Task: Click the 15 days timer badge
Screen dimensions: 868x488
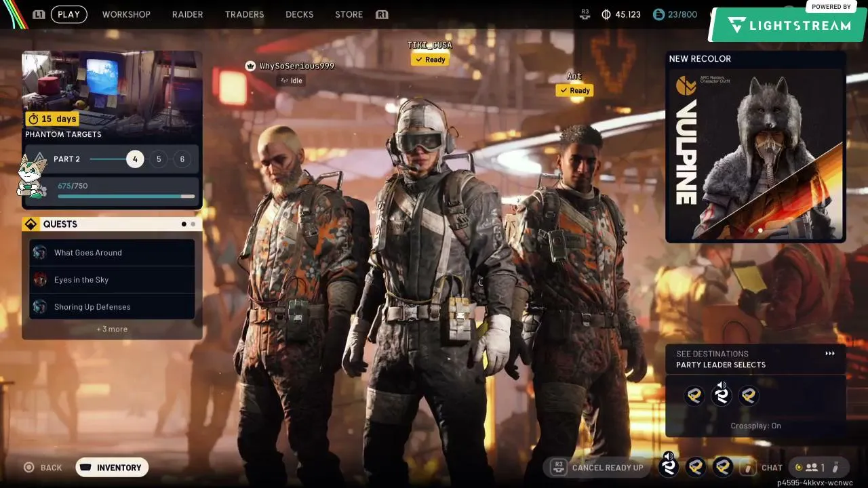Action: (52, 119)
